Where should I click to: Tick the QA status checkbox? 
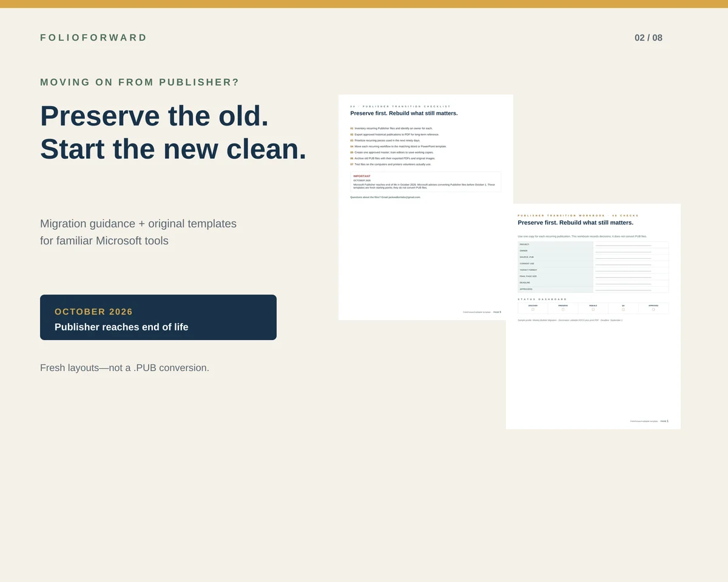pyautogui.click(x=623, y=309)
